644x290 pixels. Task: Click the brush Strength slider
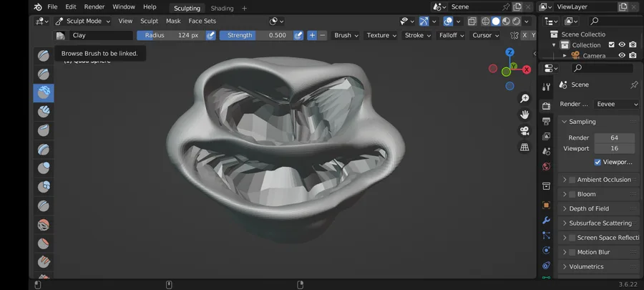(x=255, y=35)
